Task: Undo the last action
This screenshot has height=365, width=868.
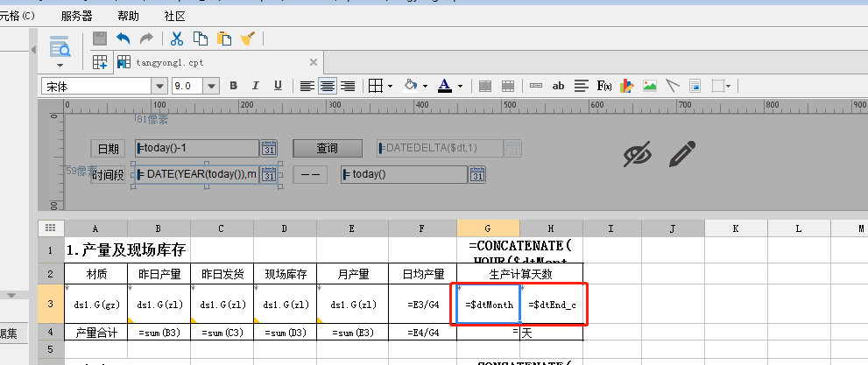Action: click(123, 39)
